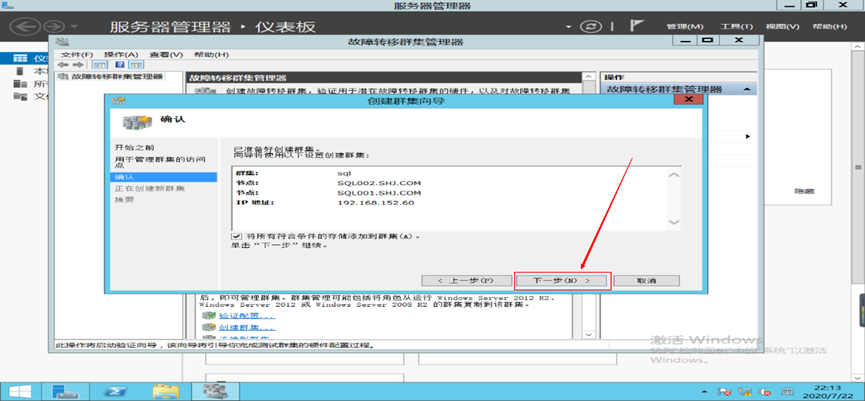The width and height of the screenshot is (865, 401).
Task: Click the 创建群集 link's icon
Action: [207, 328]
